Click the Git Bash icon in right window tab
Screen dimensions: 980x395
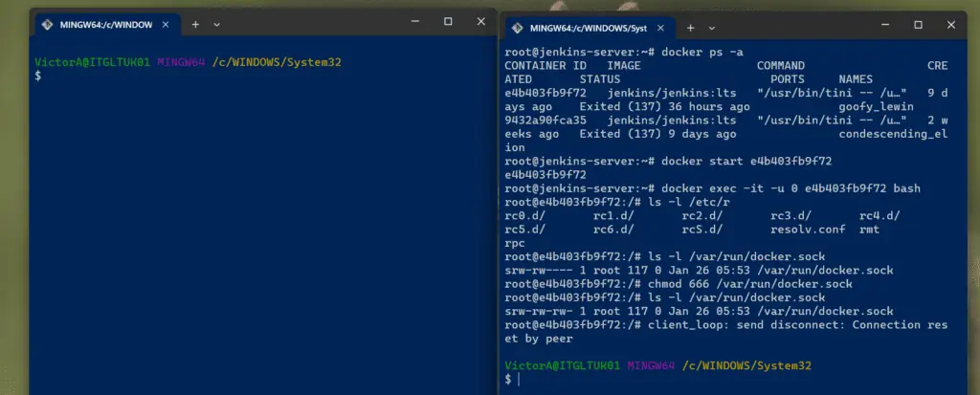[517, 28]
